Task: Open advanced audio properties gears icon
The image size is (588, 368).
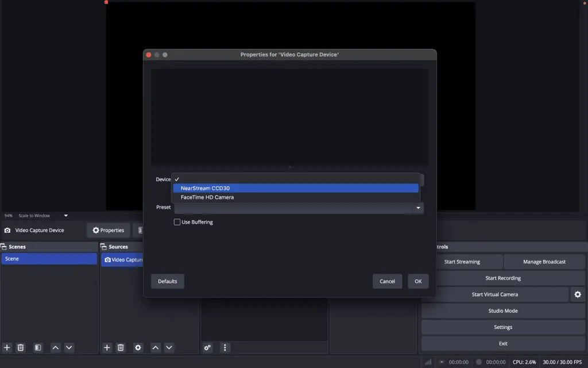Action: pyautogui.click(x=207, y=347)
